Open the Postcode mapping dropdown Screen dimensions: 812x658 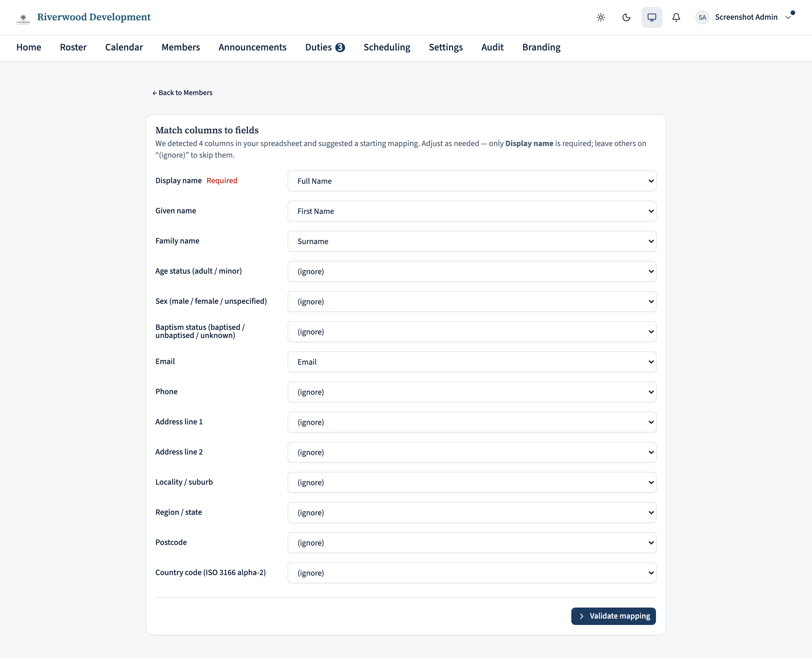(472, 542)
